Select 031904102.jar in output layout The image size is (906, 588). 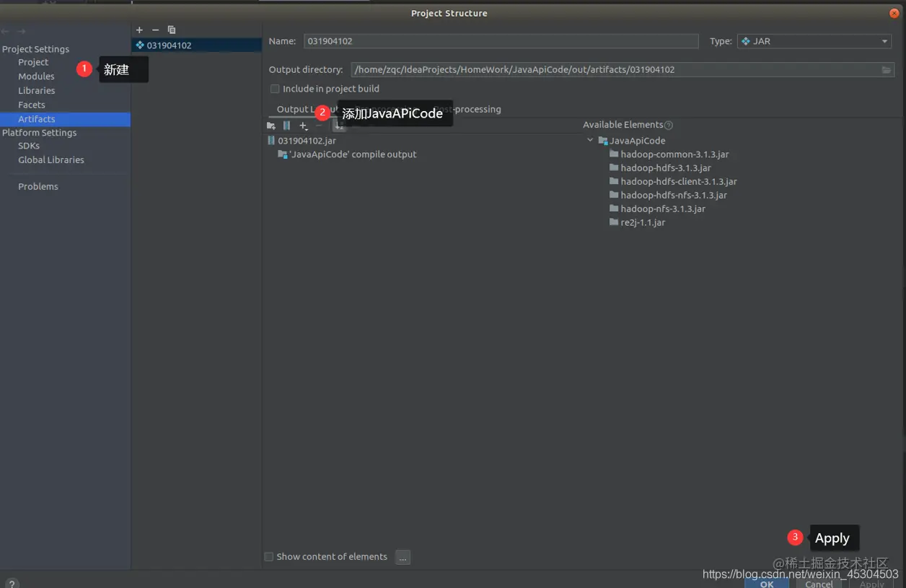(x=307, y=141)
